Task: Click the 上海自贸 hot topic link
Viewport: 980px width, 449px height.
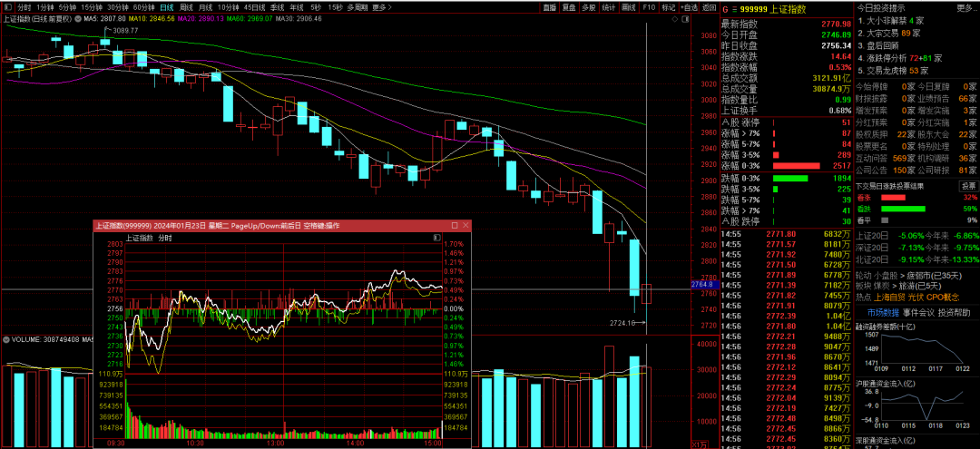Action: pyautogui.click(x=891, y=298)
